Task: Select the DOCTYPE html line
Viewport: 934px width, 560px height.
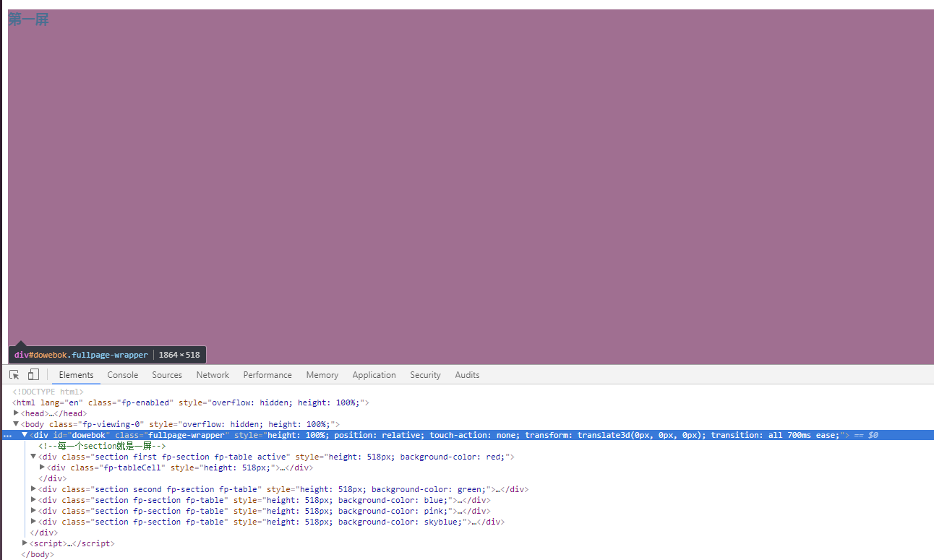Action: coord(48,392)
